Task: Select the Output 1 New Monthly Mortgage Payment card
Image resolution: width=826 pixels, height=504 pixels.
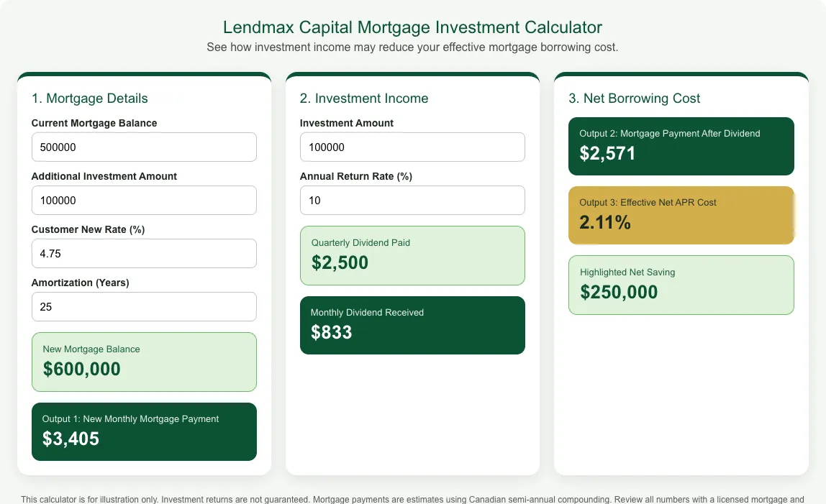Action: (x=144, y=432)
